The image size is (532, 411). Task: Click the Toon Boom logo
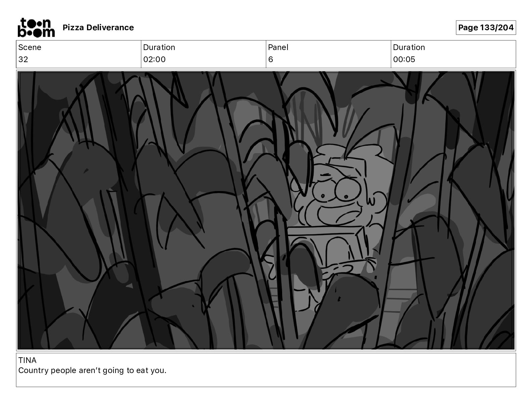(36, 27)
